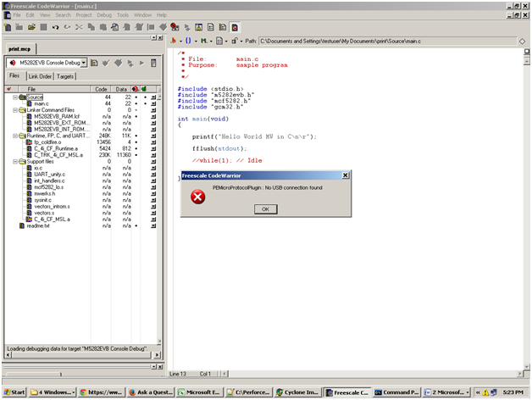Select the vectors_inrom.s file row
This screenshot has height=400, width=532.
[x=52, y=207]
